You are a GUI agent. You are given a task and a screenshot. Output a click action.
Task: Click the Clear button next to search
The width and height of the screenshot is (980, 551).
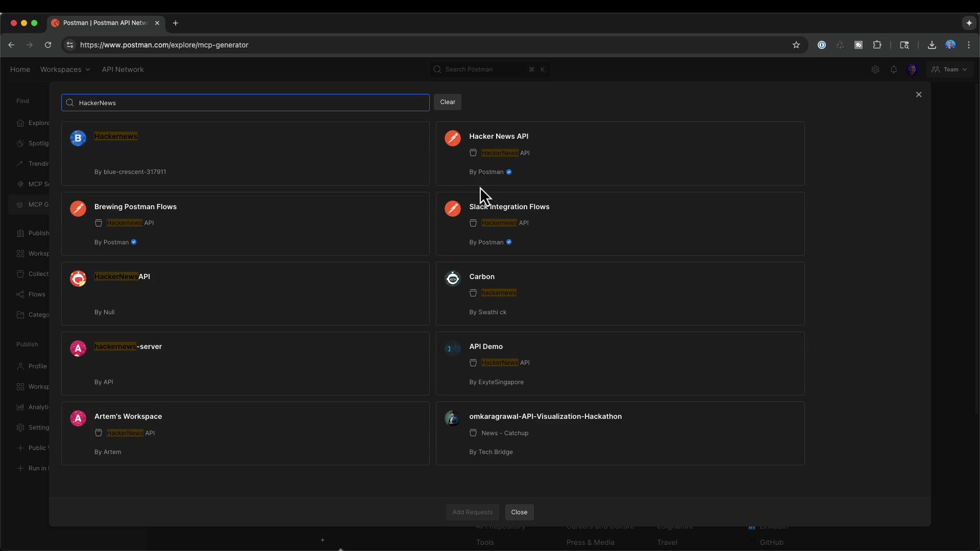448,102
